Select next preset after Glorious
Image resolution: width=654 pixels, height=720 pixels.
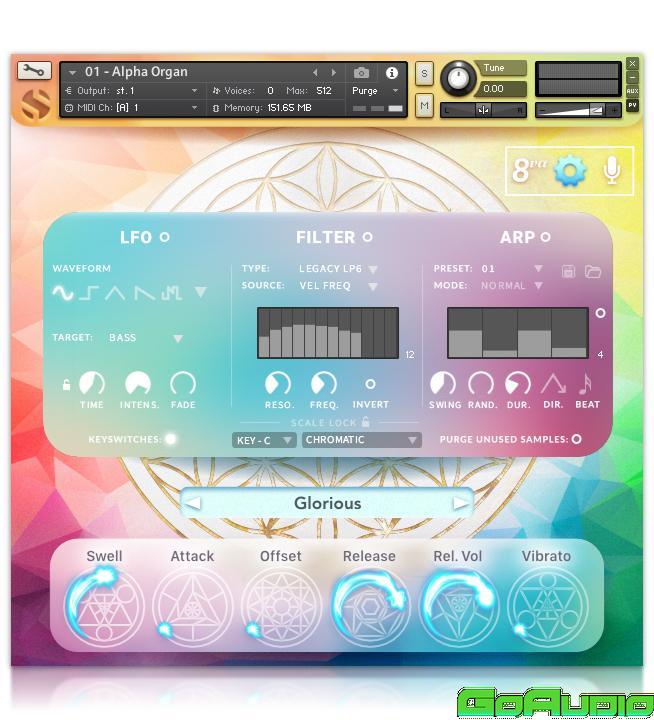[461, 503]
